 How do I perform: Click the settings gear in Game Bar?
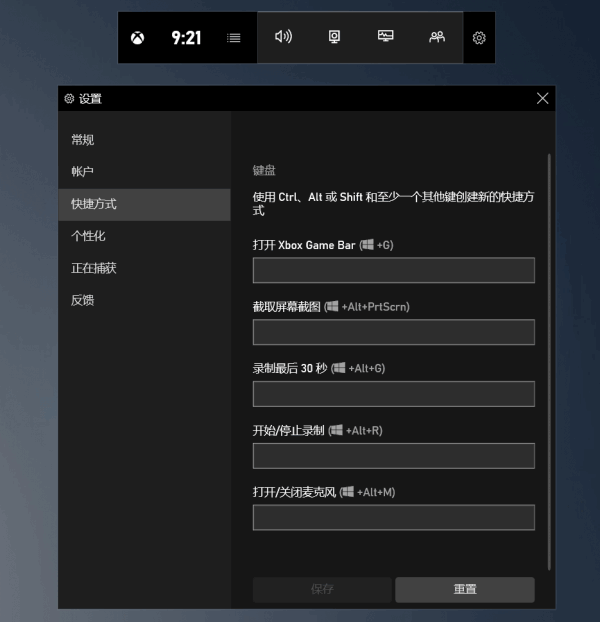(479, 38)
